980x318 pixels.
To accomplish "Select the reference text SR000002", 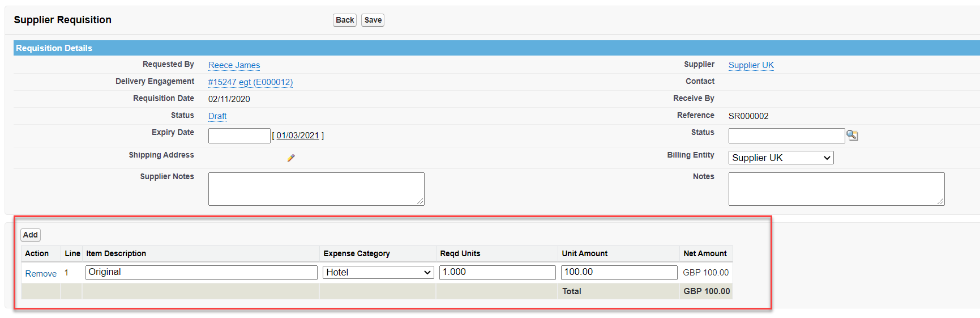I will click(x=748, y=116).
